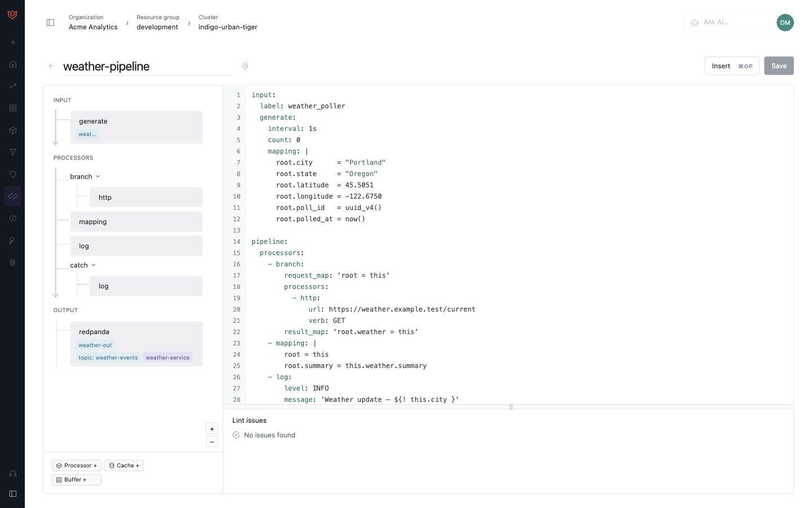Screen dimensions: 812x508
Task: Click the Insert button
Action: point(732,66)
